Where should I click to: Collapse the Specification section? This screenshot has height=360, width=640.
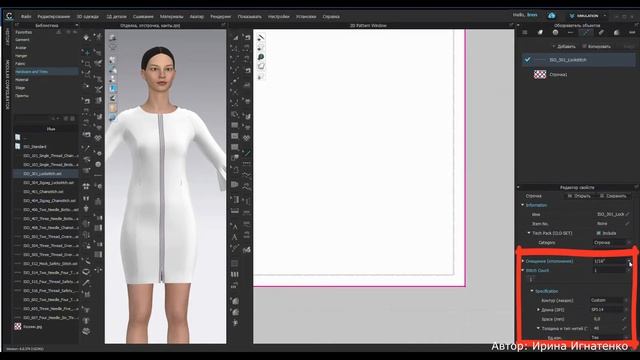[532, 291]
